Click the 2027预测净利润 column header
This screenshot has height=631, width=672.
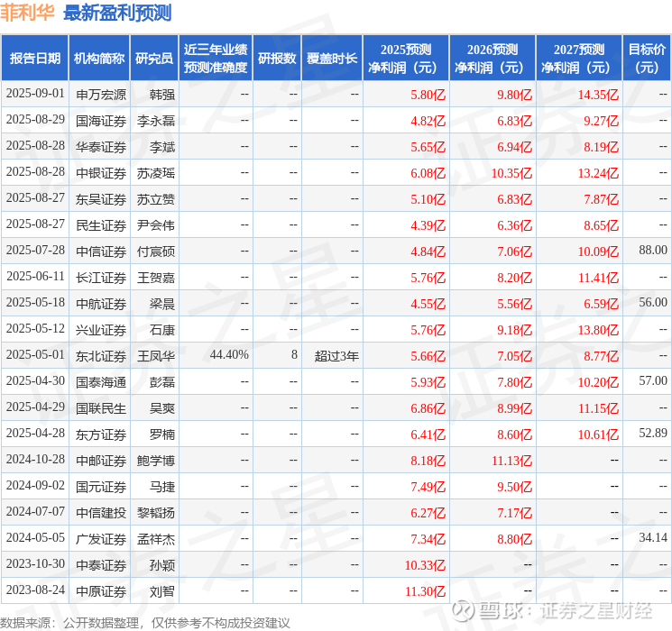579,59
